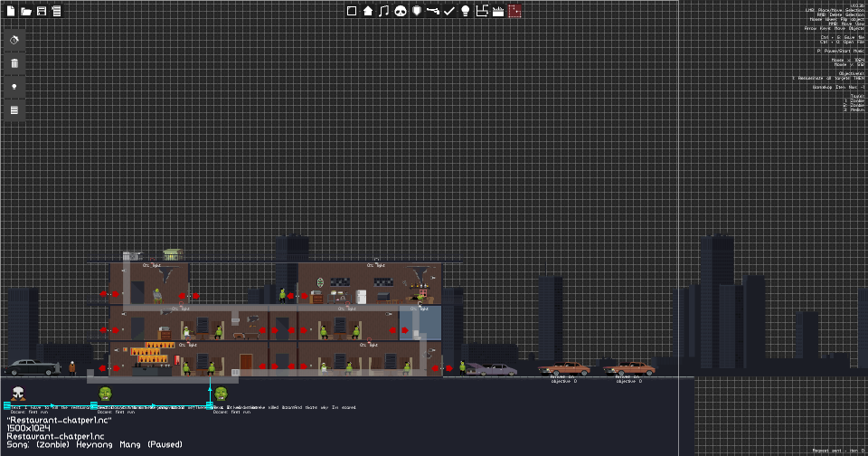868x456 pixels.
Task: Select the purple parked car
Action: (x=492, y=369)
